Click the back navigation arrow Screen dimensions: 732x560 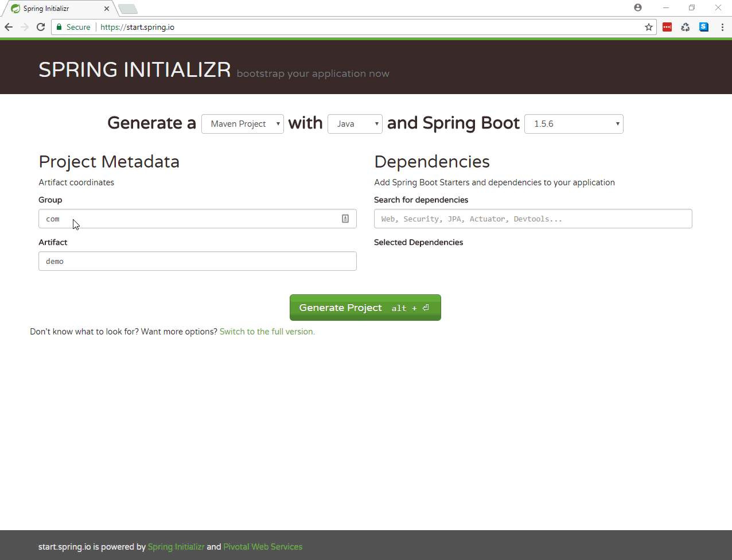point(8,26)
